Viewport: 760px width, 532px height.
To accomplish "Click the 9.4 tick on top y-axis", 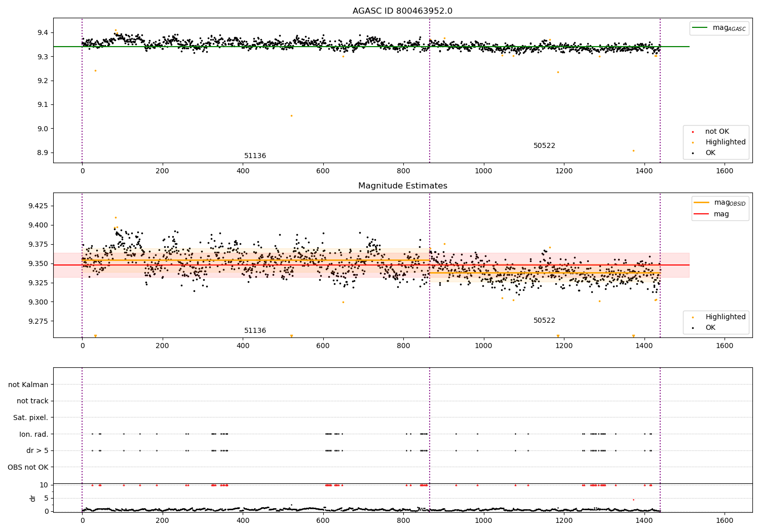I will coord(42,32).
